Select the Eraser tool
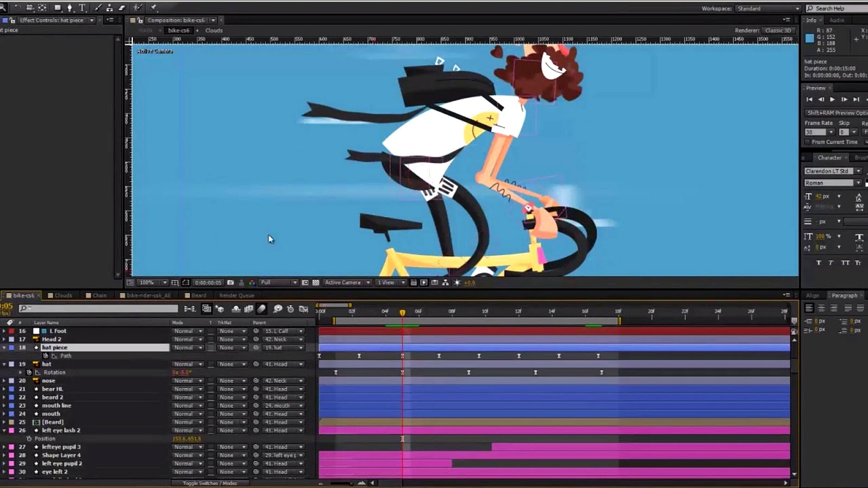 point(121,8)
